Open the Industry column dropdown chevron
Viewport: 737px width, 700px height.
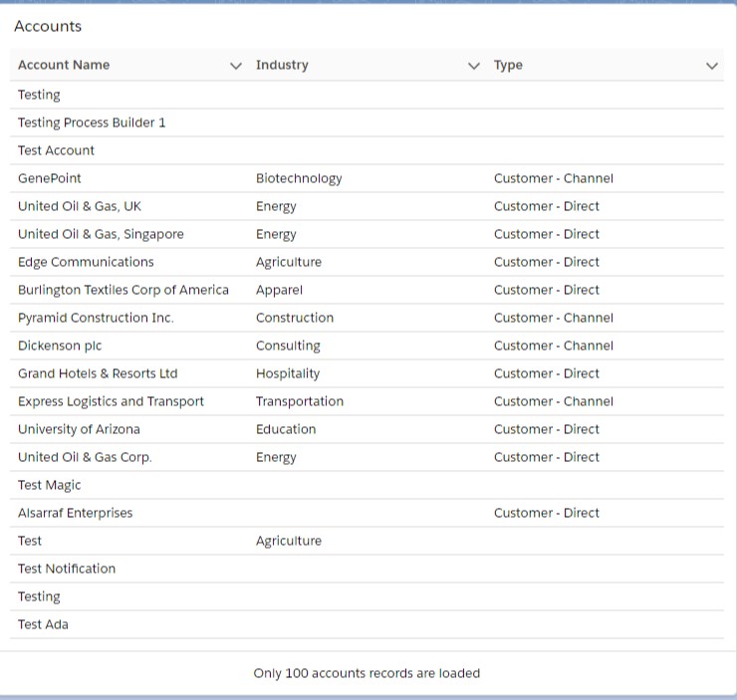coord(474,66)
